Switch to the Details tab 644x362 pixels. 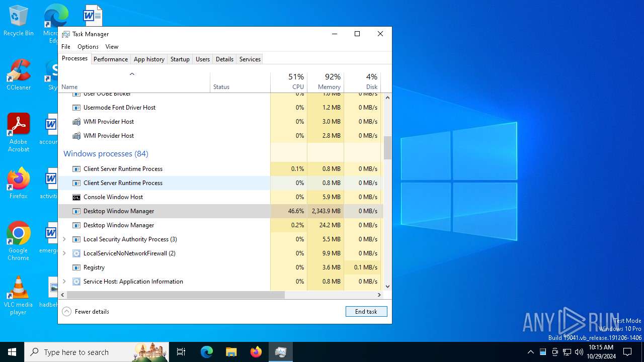tap(224, 59)
